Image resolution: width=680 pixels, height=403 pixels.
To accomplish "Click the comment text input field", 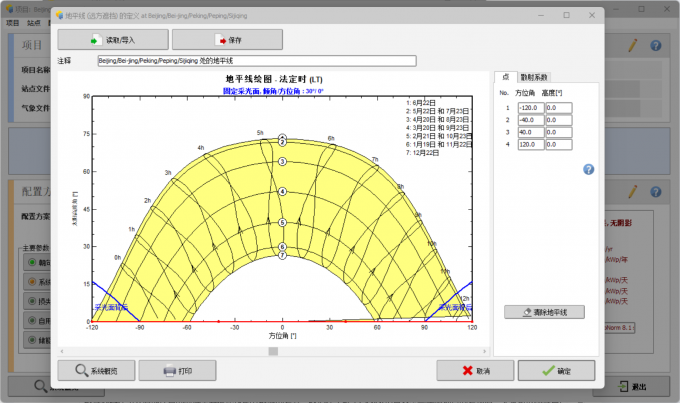I will (257, 61).
